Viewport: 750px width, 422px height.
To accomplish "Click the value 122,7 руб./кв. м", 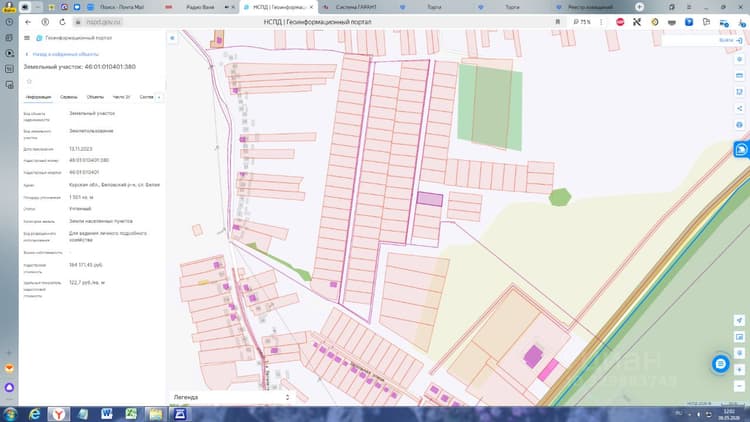I will point(87,282).
